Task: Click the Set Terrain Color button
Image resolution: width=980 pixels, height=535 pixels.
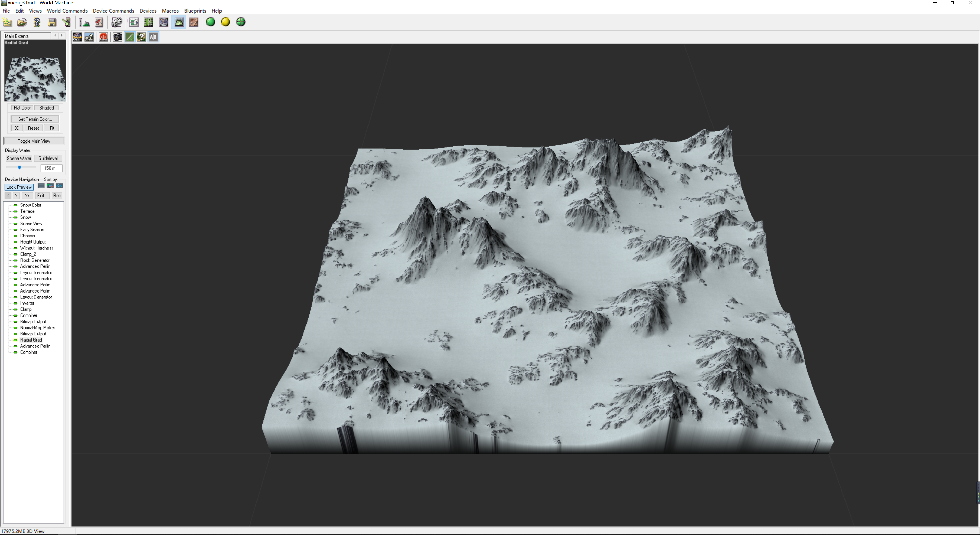Action: 35,119
